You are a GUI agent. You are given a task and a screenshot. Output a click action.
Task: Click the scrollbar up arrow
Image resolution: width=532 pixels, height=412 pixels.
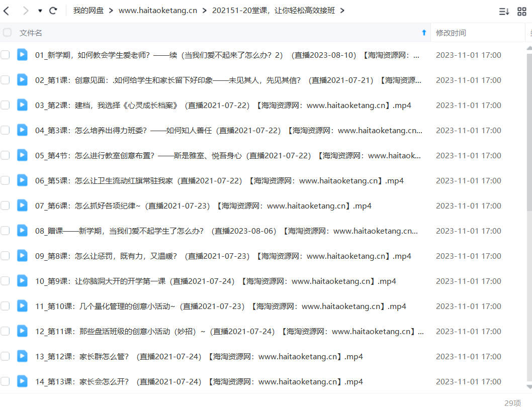529,48
